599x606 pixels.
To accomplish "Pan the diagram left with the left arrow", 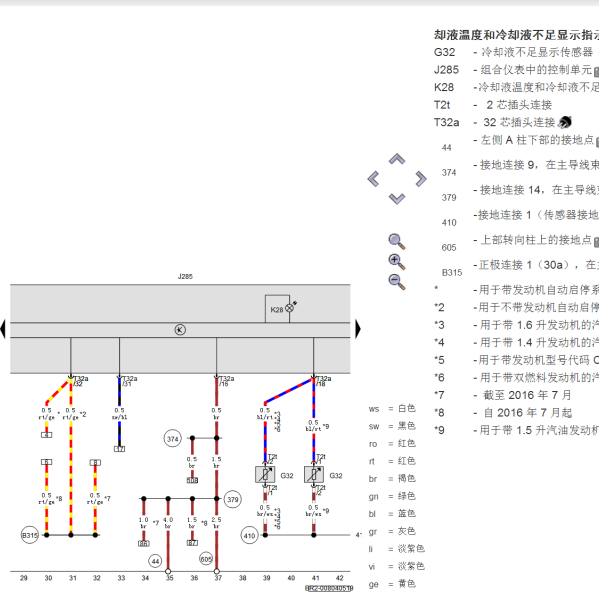I will click(373, 179).
